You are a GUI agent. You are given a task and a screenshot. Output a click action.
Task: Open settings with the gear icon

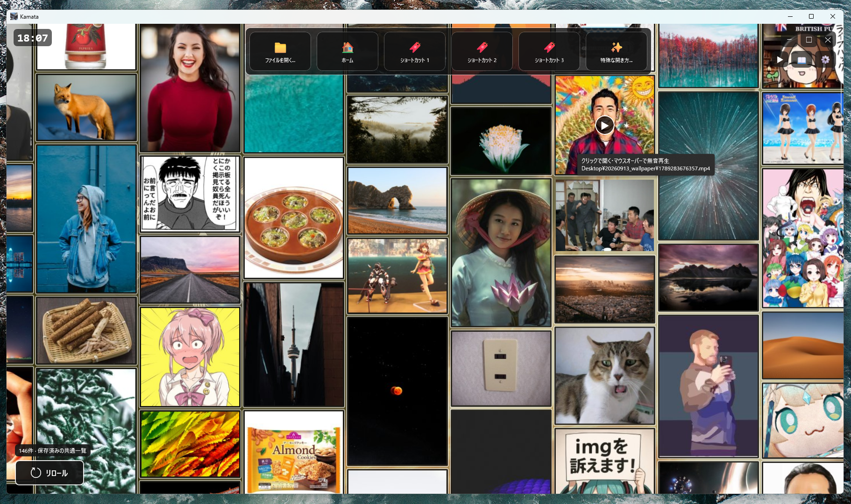point(825,60)
